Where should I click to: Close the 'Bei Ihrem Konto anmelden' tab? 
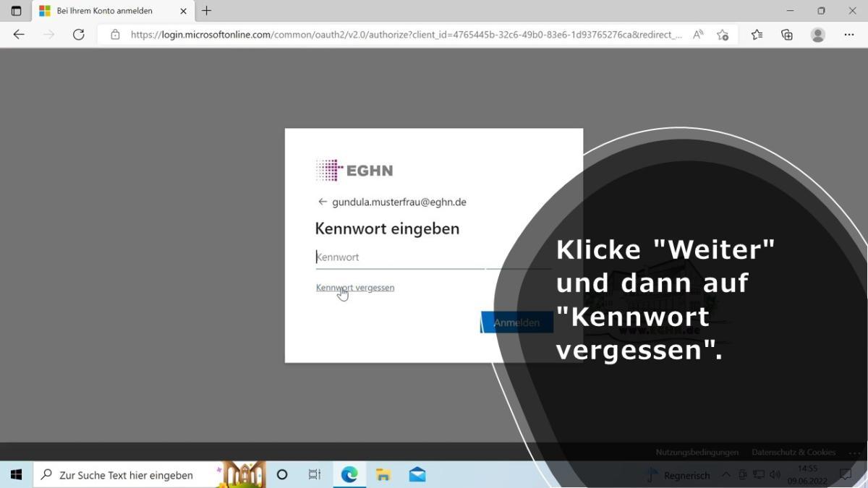click(183, 11)
